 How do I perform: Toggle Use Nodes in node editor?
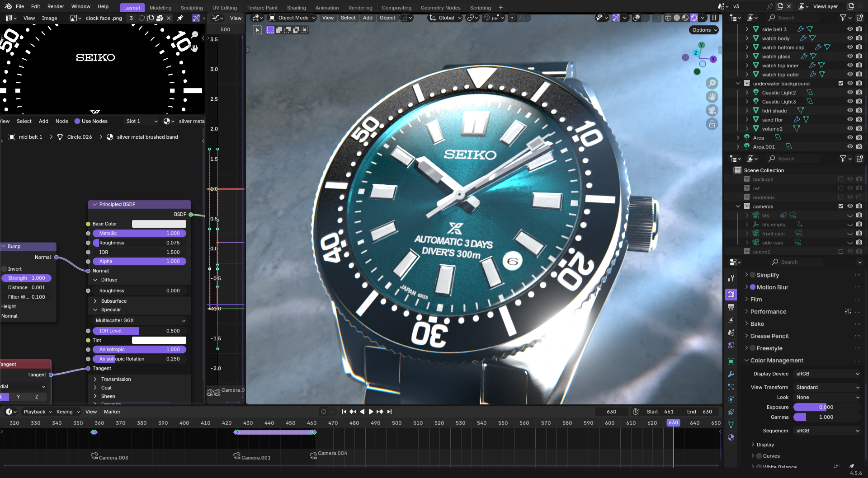point(77,121)
